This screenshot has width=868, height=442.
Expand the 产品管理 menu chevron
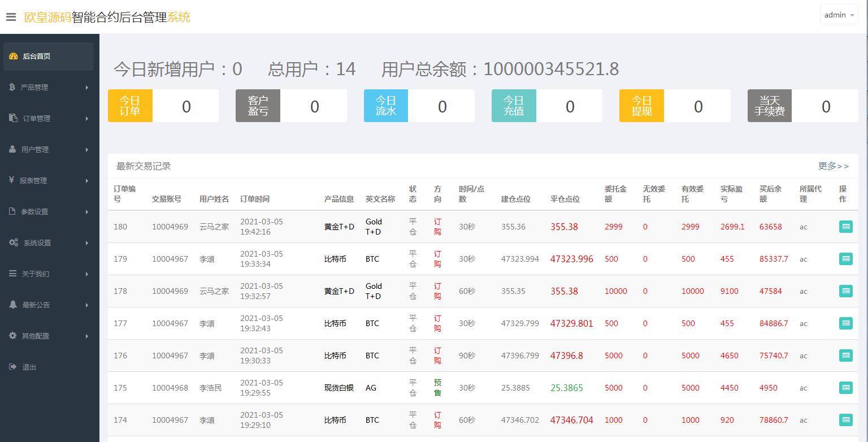coord(87,87)
